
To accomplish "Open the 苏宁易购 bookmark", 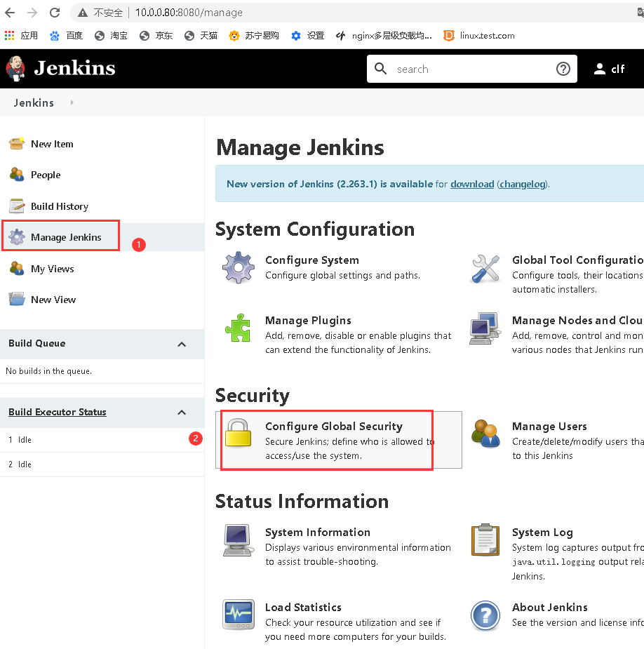I will coord(254,36).
